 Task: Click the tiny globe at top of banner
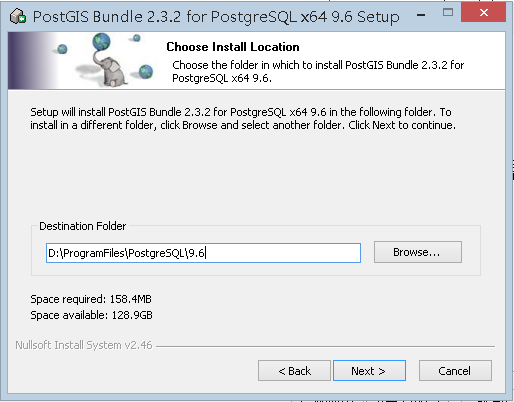pyautogui.click(x=136, y=38)
